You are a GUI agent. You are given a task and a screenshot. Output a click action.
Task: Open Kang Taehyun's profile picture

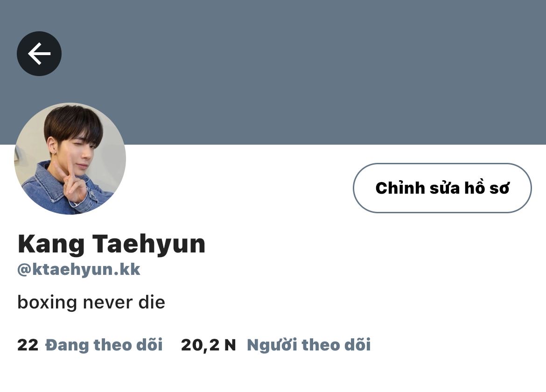(70, 158)
